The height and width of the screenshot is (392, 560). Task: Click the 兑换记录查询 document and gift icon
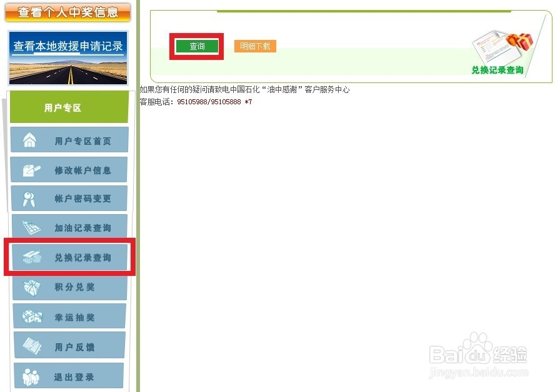(x=502, y=47)
